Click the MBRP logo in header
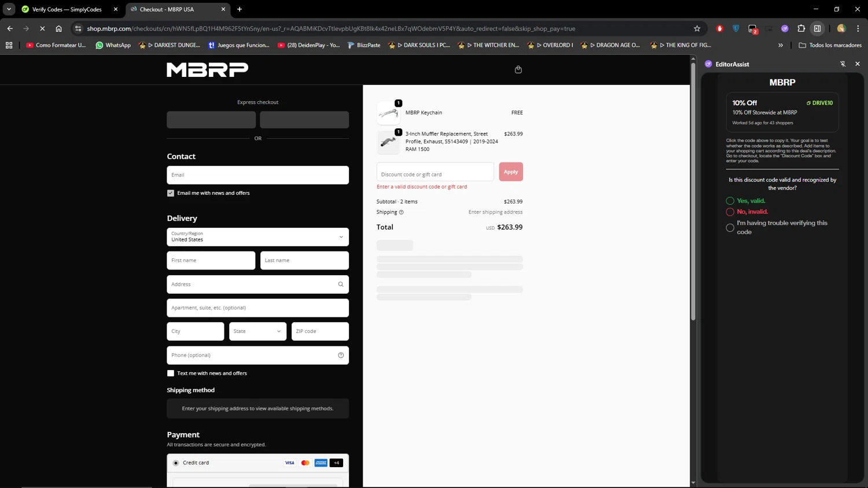The image size is (868, 488). [x=207, y=69]
